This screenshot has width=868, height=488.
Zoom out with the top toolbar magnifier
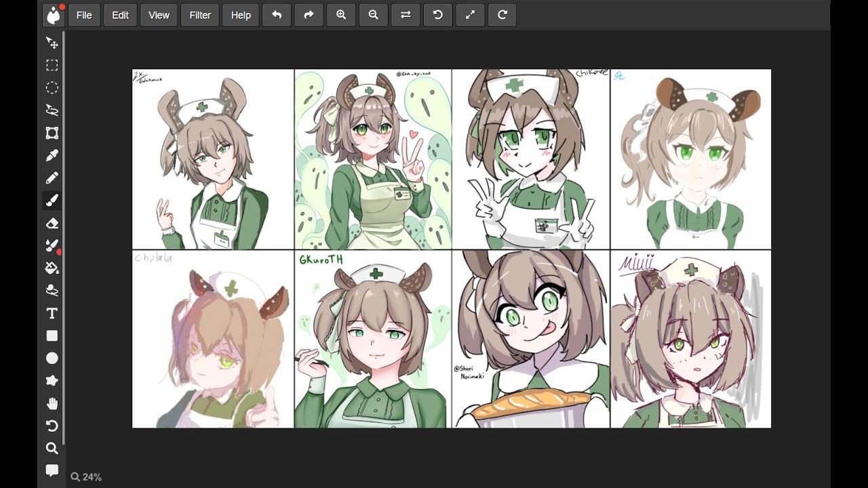point(373,15)
